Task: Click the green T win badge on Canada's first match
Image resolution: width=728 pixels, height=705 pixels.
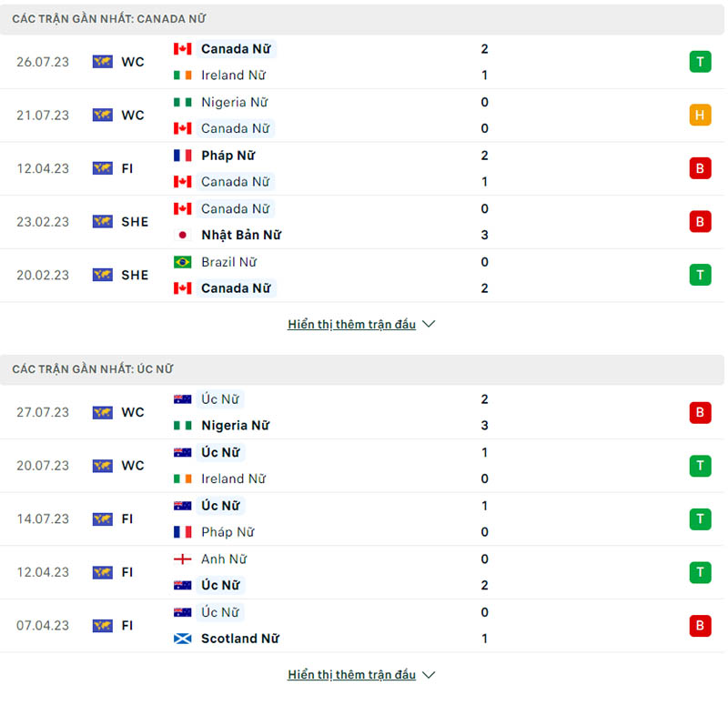Action: pyautogui.click(x=700, y=62)
